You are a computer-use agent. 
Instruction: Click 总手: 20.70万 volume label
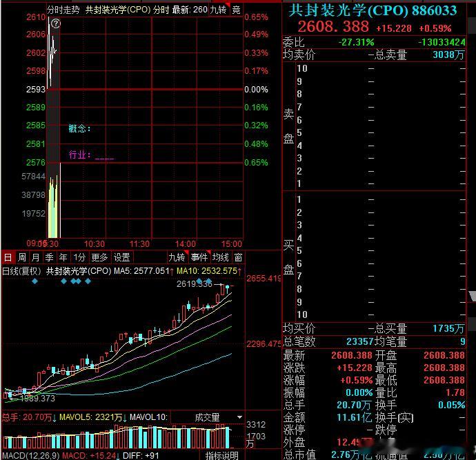[x=27, y=417]
